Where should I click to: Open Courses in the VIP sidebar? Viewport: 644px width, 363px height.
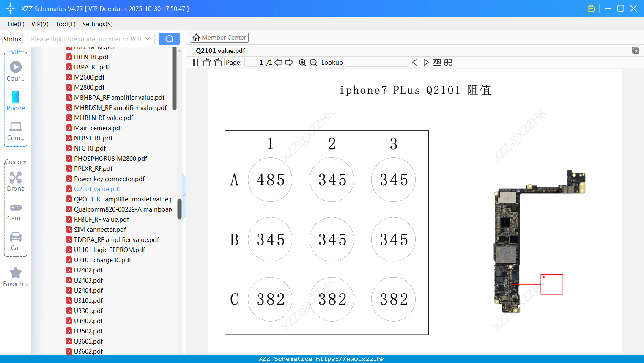pyautogui.click(x=16, y=71)
